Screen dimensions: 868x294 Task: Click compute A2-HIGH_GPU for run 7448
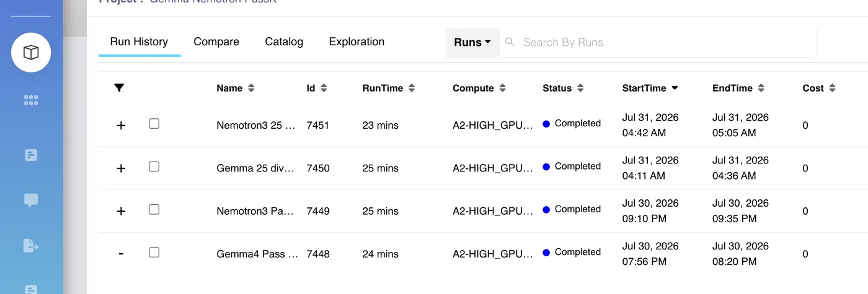pyautogui.click(x=493, y=254)
